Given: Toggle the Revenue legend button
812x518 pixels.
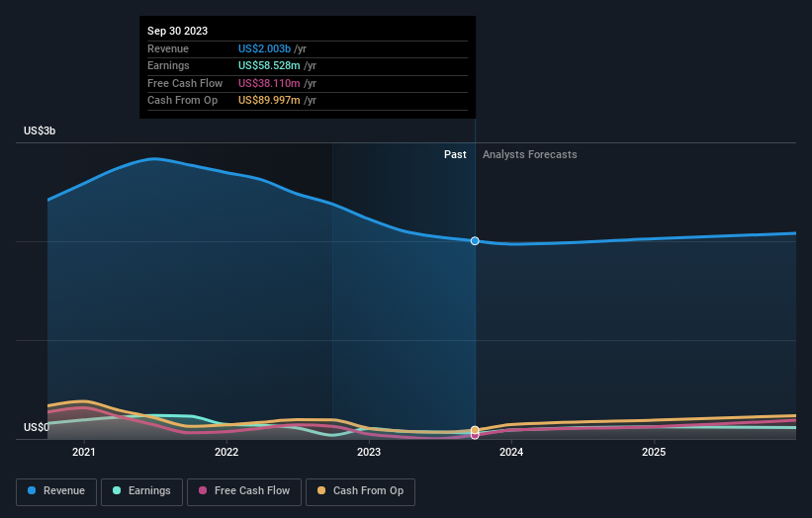Looking at the screenshot, I should point(56,491).
